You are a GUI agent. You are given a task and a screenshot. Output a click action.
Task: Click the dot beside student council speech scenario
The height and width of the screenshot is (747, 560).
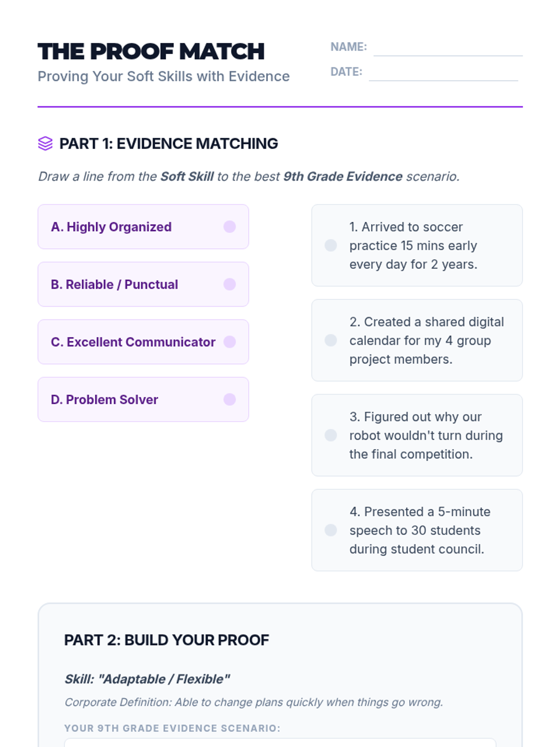tap(331, 530)
